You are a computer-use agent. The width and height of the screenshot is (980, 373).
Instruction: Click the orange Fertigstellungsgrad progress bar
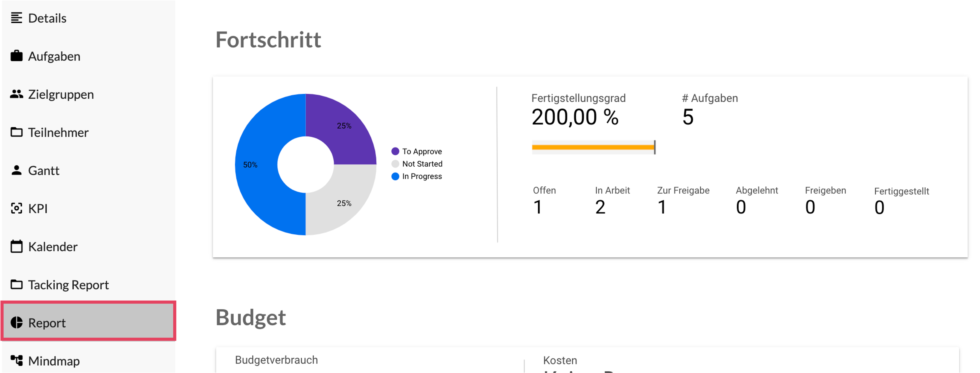click(x=593, y=147)
